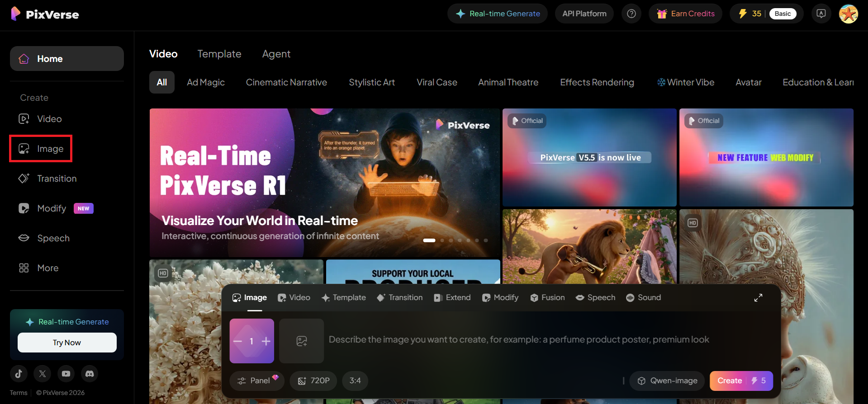The image size is (868, 404).
Task: Select the Animal Theatre category
Action: (508, 82)
